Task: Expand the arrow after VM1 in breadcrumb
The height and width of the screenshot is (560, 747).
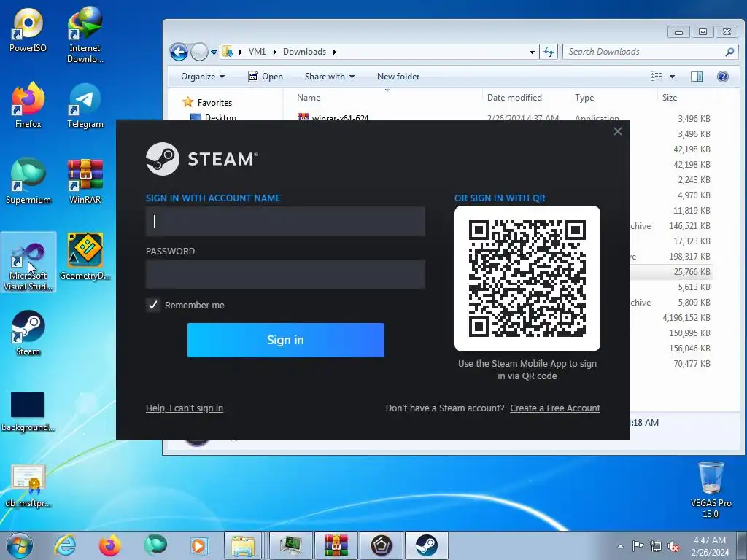Action: tap(274, 52)
